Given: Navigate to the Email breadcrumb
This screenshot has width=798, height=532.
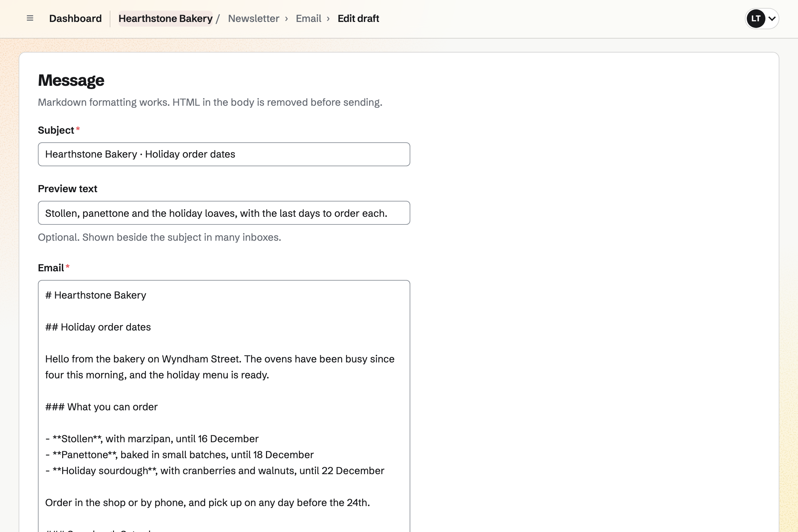Looking at the screenshot, I should point(308,18).
